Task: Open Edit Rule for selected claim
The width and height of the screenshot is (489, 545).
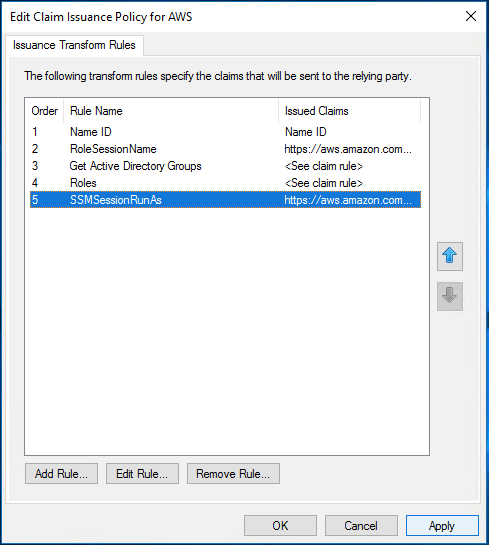Action: coord(142,473)
